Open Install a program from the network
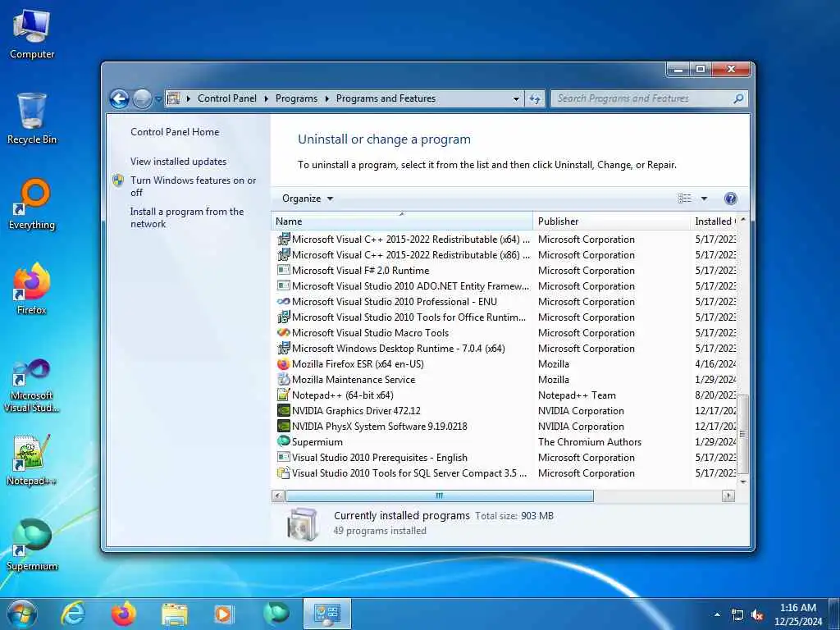Image resolution: width=840 pixels, height=630 pixels. [x=186, y=217]
